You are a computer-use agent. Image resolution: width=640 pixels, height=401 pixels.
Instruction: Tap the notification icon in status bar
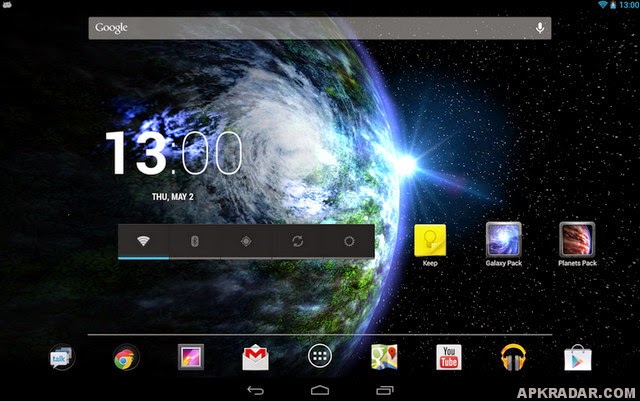point(7,4)
